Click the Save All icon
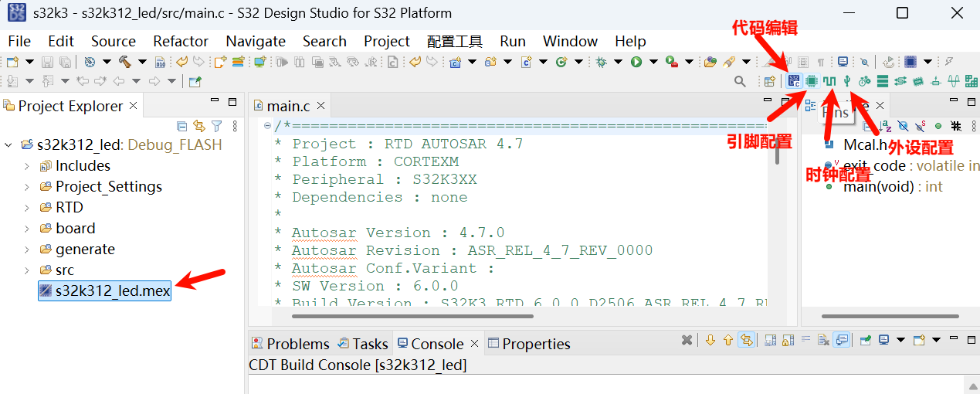This screenshot has height=394, width=980. pyautogui.click(x=65, y=62)
